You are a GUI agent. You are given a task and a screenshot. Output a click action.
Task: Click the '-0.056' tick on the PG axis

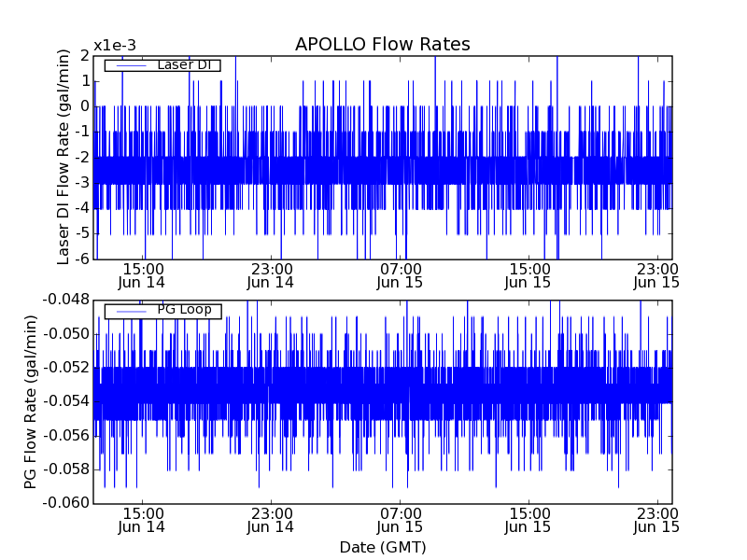click(65, 436)
